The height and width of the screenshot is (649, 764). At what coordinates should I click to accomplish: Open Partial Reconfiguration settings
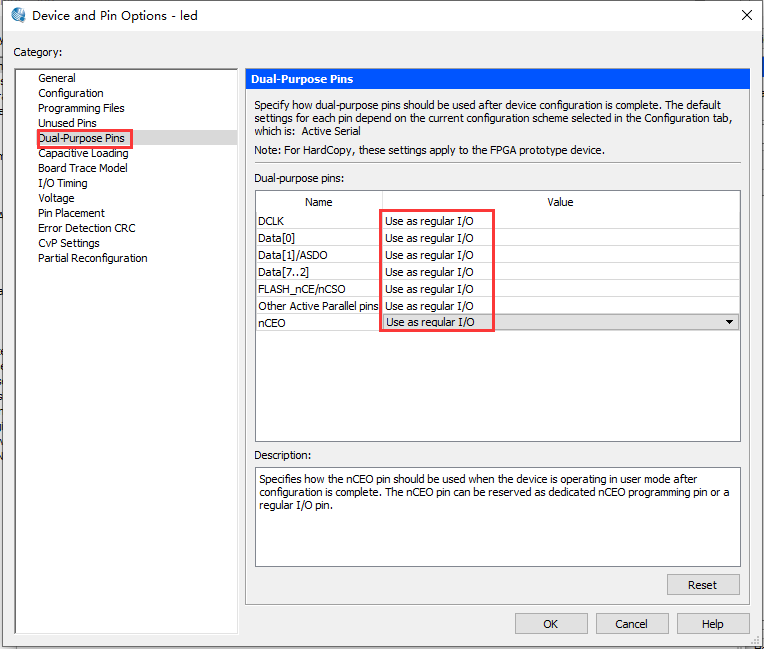(x=93, y=258)
